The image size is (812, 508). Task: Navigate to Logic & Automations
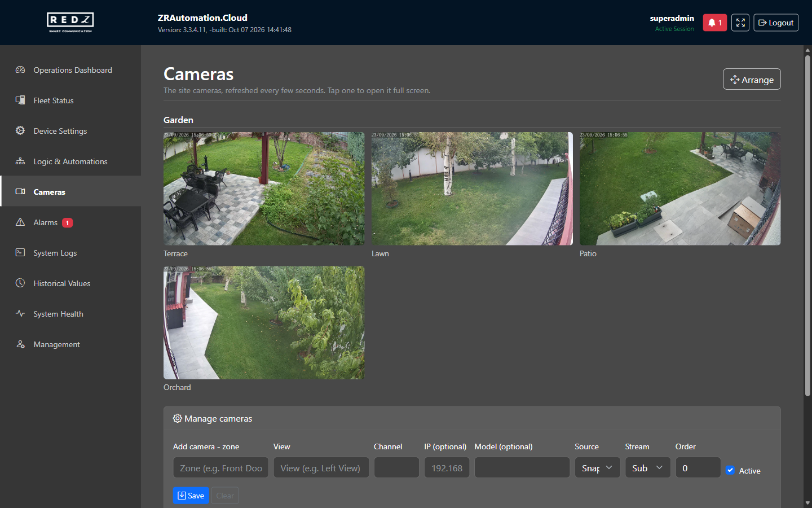pos(70,161)
